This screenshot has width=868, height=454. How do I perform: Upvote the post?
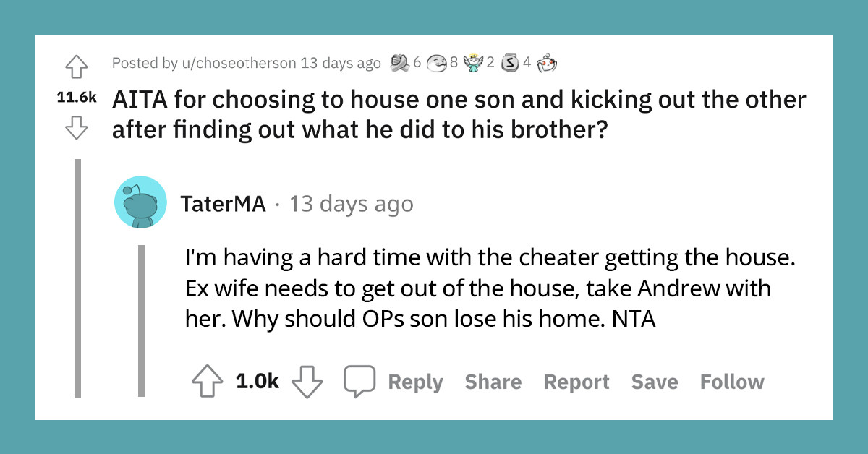point(77,66)
